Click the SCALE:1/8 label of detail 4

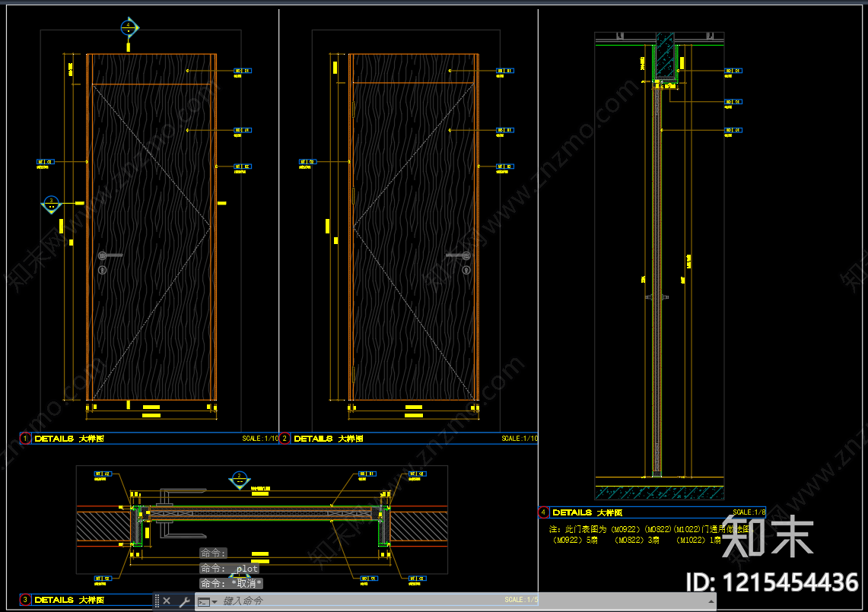[749, 512]
